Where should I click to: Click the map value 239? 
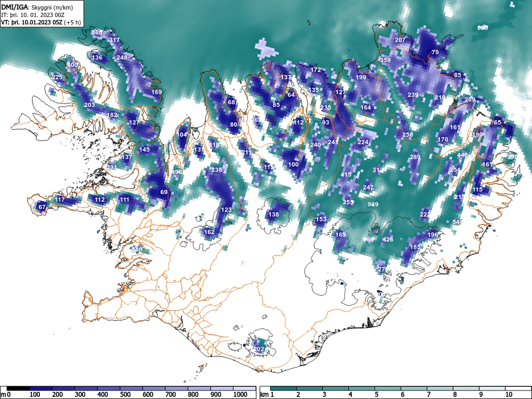click(x=413, y=95)
